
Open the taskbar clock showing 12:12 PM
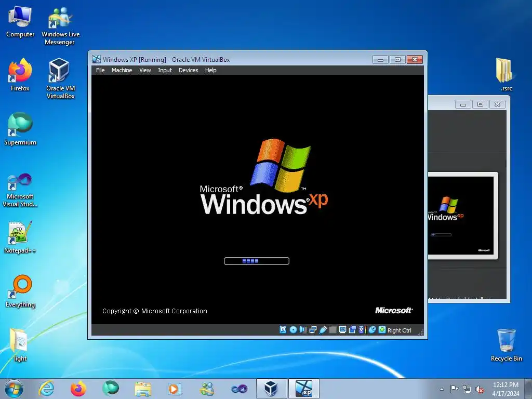506,389
